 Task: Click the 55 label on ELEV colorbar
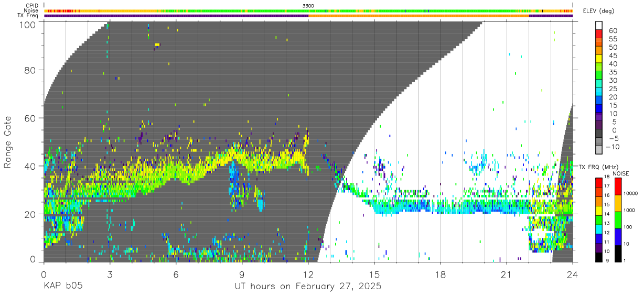pyautogui.click(x=613, y=39)
